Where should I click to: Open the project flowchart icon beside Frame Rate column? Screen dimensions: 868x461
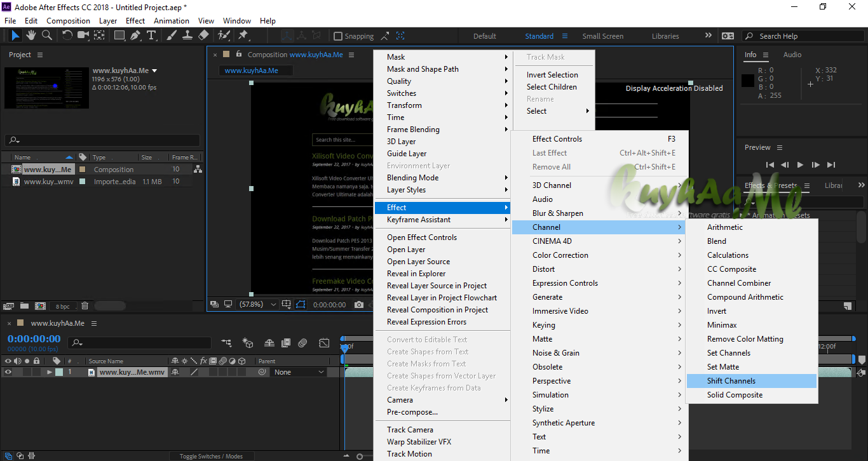pos(198,170)
